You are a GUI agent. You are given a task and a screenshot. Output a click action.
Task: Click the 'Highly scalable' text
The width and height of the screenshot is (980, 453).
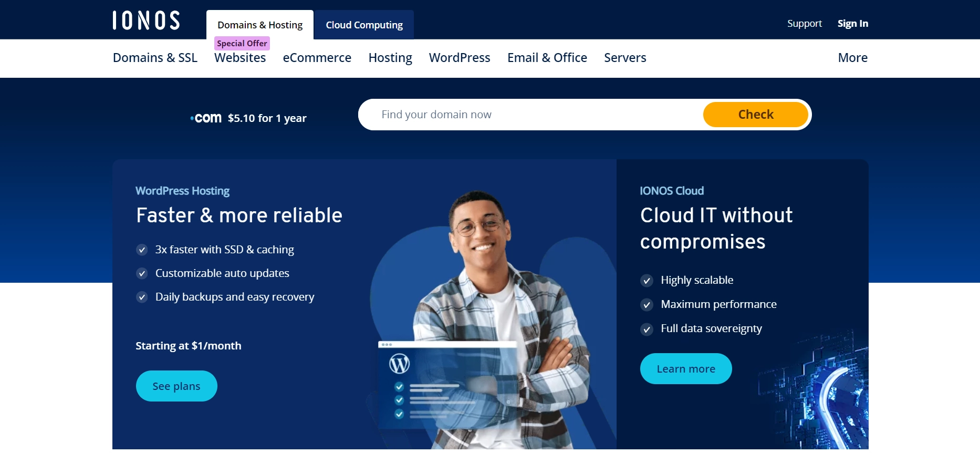click(697, 280)
